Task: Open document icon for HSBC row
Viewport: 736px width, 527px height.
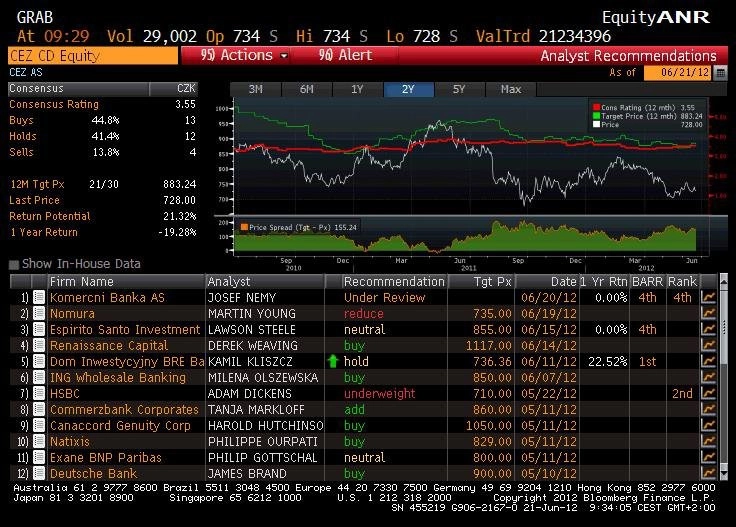Action: [39, 393]
